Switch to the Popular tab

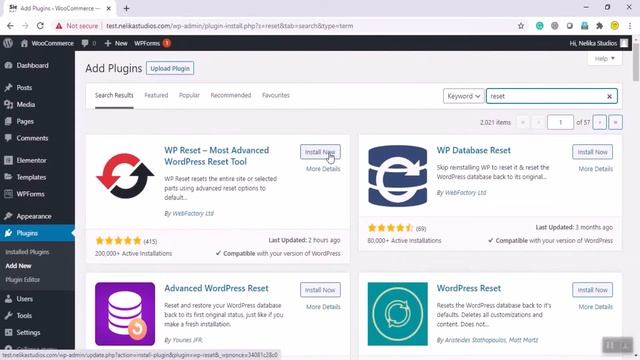coord(189,95)
